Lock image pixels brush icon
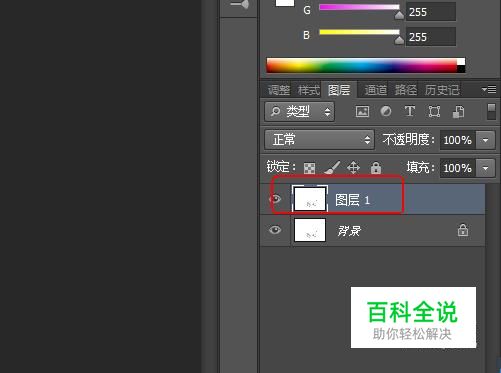Image resolution: width=501 pixels, height=373 pixels. (x=332, y=167)
